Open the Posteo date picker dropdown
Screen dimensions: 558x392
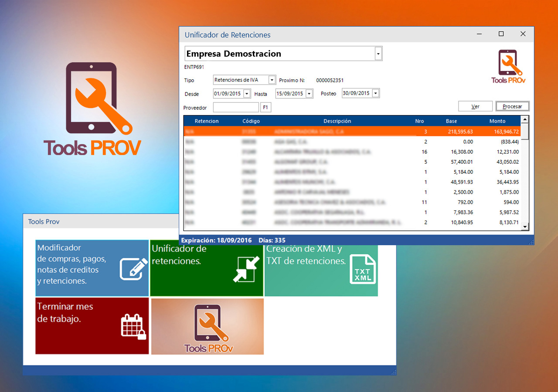375,93
